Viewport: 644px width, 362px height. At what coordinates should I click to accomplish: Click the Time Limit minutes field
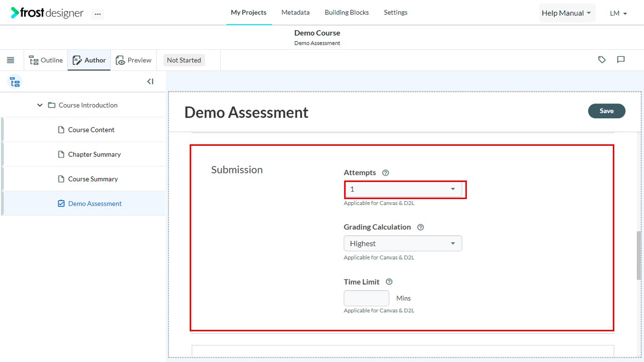click(x=366, y=298)
